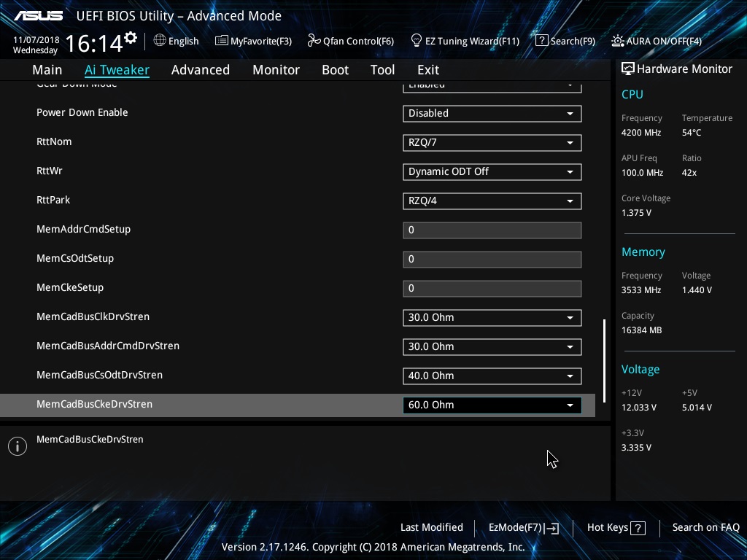Viewport: 747px width, 560px height.
Task: Click the APU Freq 100.0 MHz value
Action: click(642, 172)
